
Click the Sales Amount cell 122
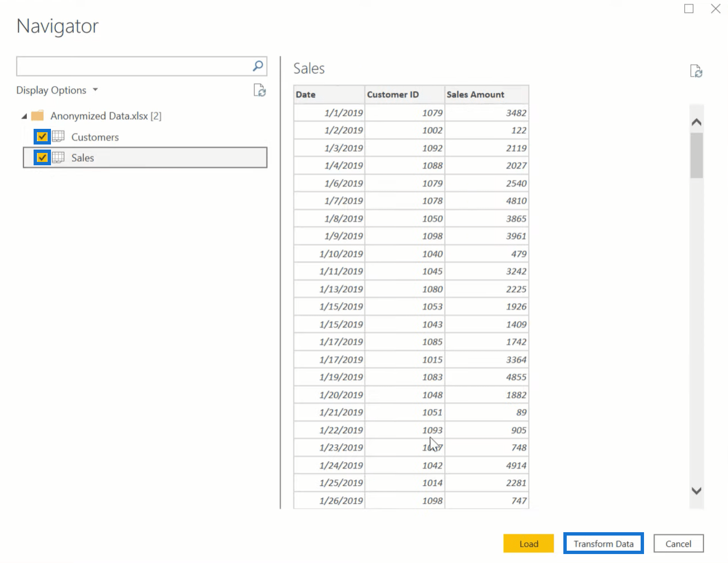click(487, 130)
